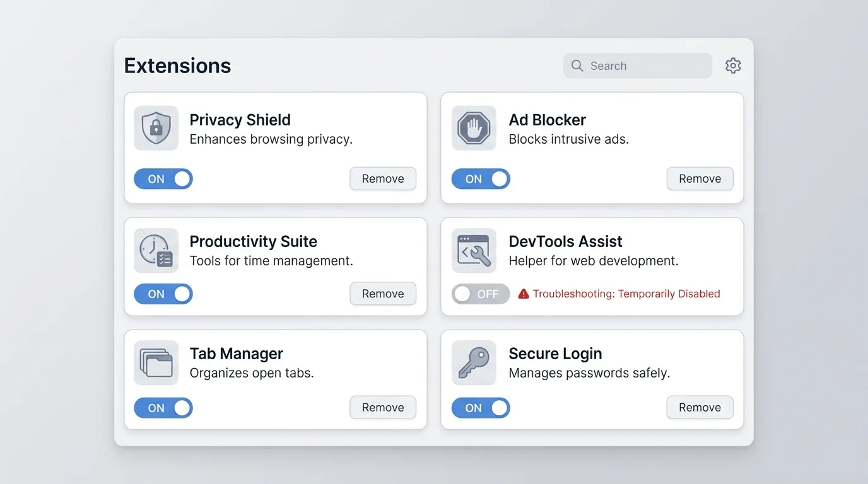Viewport: 868px width, 484px height.
Task: Click the DevTools Assist wrench icon
Action: pos(474,250)
